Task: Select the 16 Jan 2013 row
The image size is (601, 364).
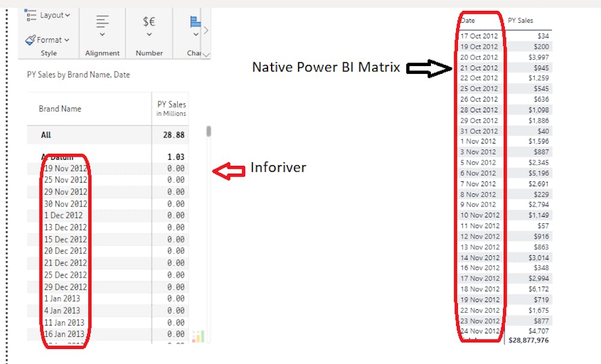Action: pos(108,334)
